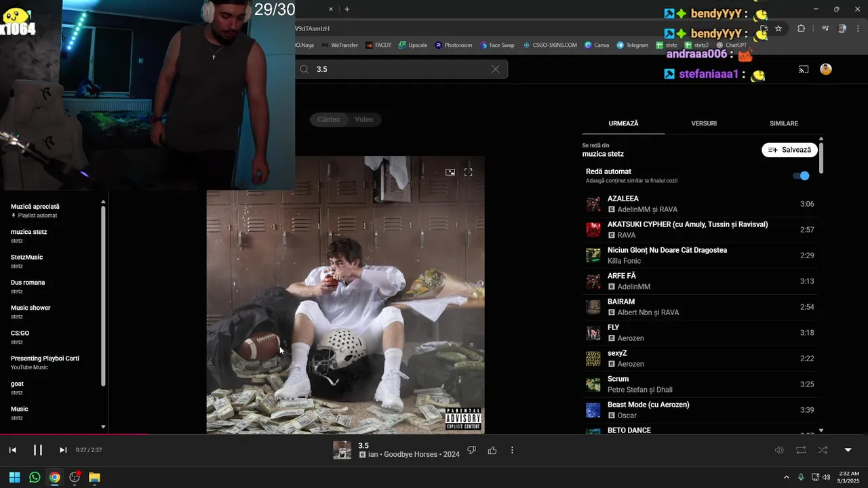
Task: Play AKATSUKI CYPHER from the queue
Action: tap(700, 230)
